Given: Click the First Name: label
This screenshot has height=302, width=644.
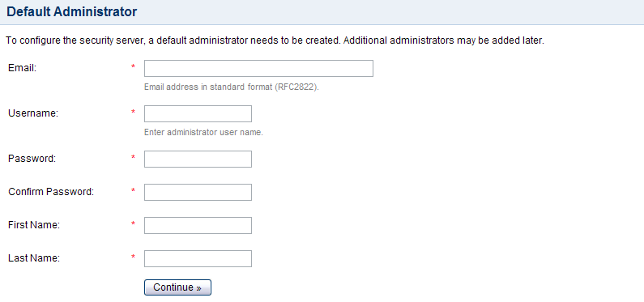Looking at the screenshot, I should [34, 225].
